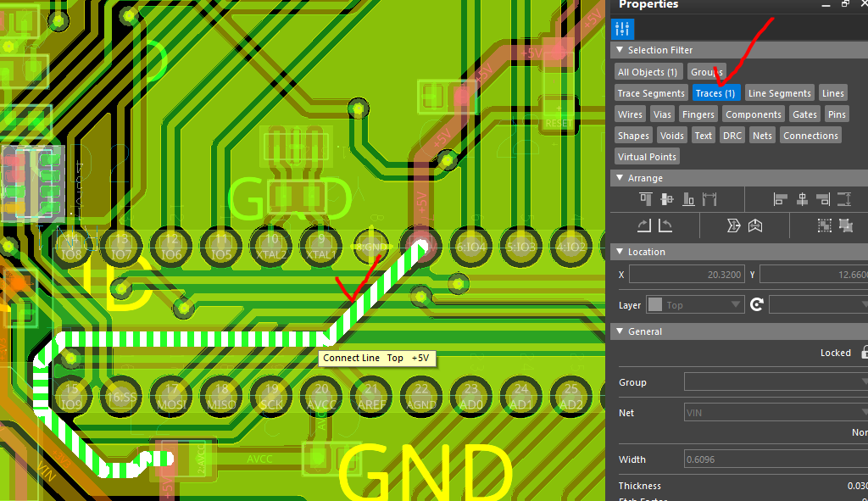Select the pad labeled 9 XTAL1
The height and width of the screenshot is (501, 868).
(x=321, y=247)
